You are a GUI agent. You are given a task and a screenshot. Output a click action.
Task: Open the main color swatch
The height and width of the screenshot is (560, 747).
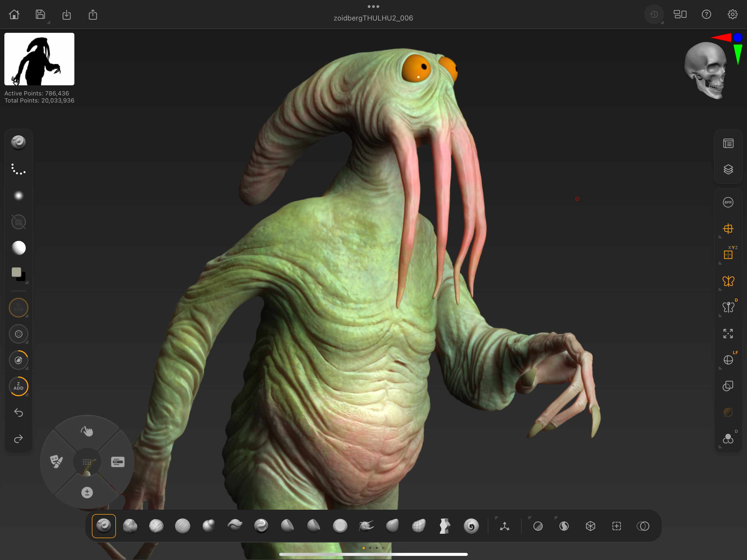[x=16, y=272]
